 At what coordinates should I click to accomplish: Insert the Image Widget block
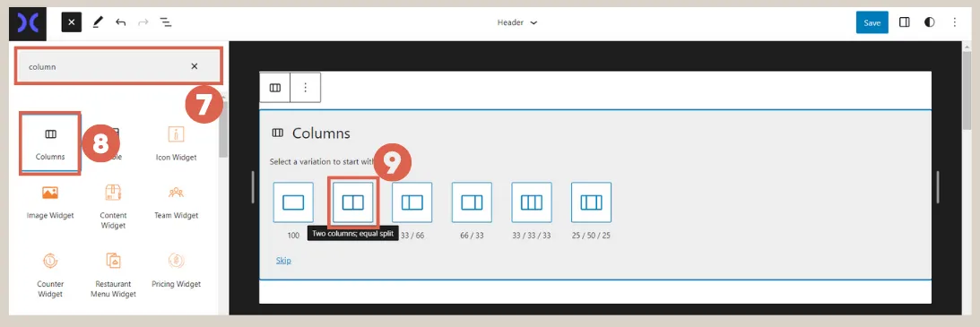tap(50, 202)
